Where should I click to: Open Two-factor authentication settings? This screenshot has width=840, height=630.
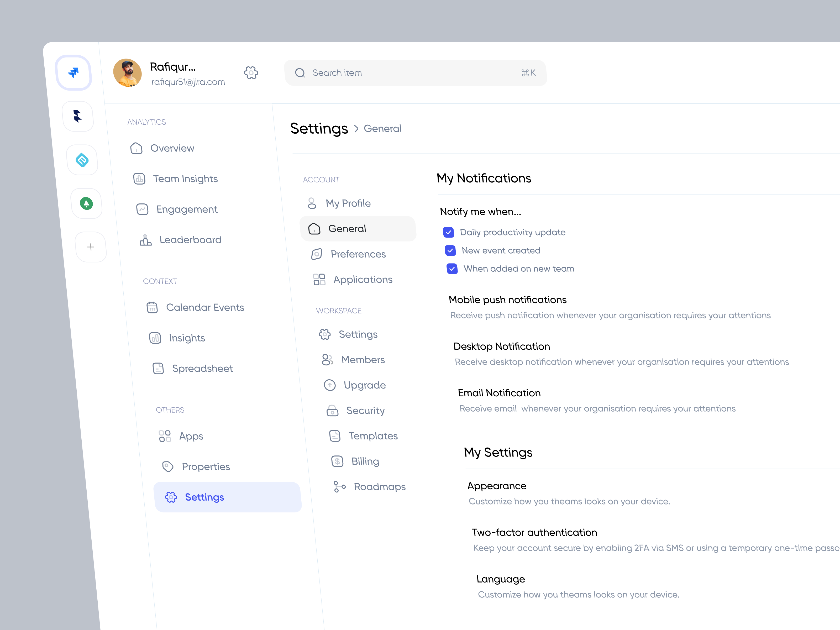pos(534,532)
